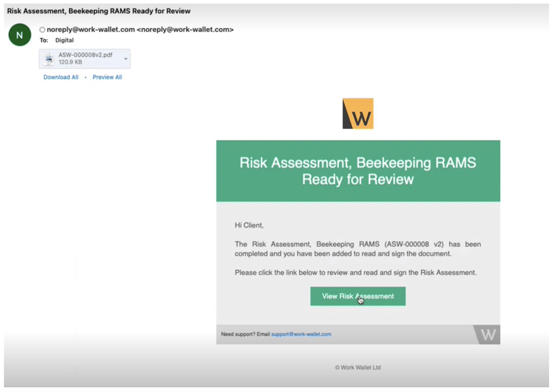This screenshot has height=392, width=553.
Task: Click the Digital recipient name
Action: pos(64,40)
